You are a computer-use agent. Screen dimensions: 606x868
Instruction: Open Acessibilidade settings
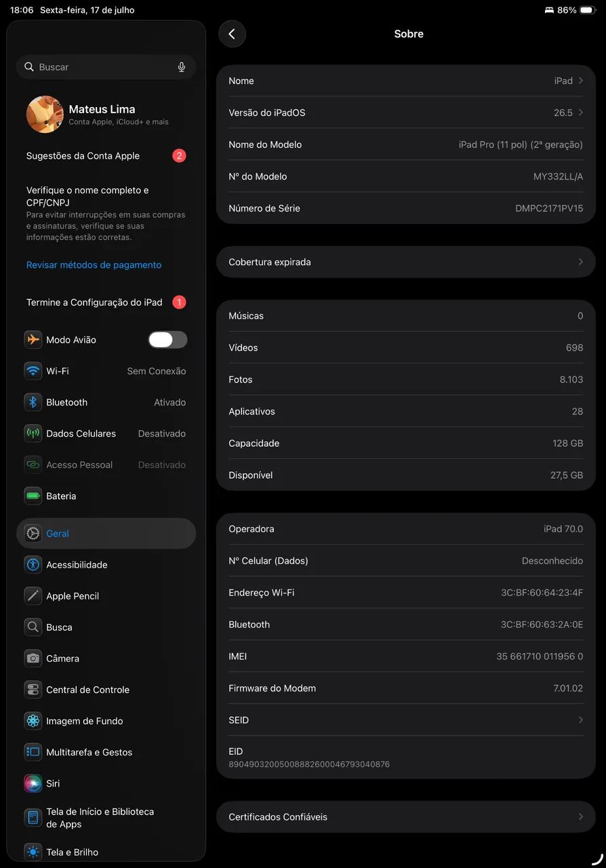pos(106,565)
